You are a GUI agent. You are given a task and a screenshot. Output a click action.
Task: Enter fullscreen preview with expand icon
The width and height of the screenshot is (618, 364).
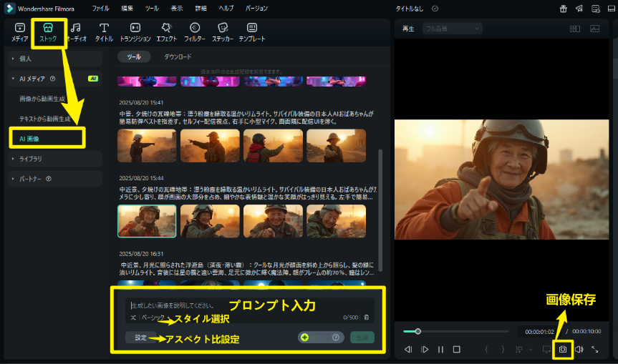point(595,349)
